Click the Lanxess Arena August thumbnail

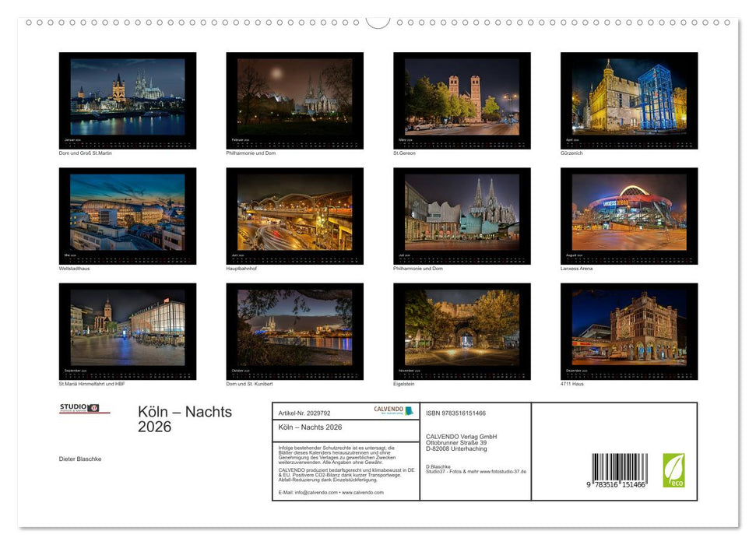(628, 216)
